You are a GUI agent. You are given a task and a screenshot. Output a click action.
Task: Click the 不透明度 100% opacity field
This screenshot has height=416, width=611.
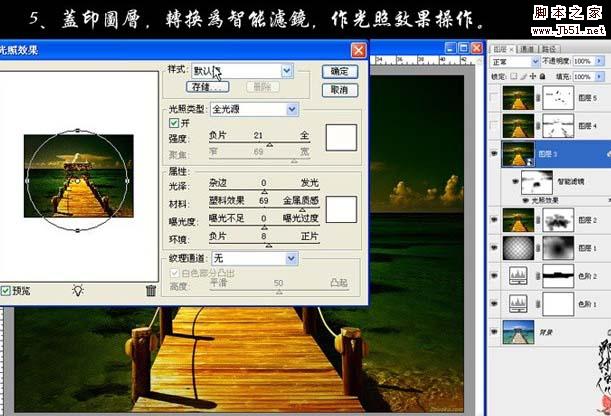pos(583,61)
